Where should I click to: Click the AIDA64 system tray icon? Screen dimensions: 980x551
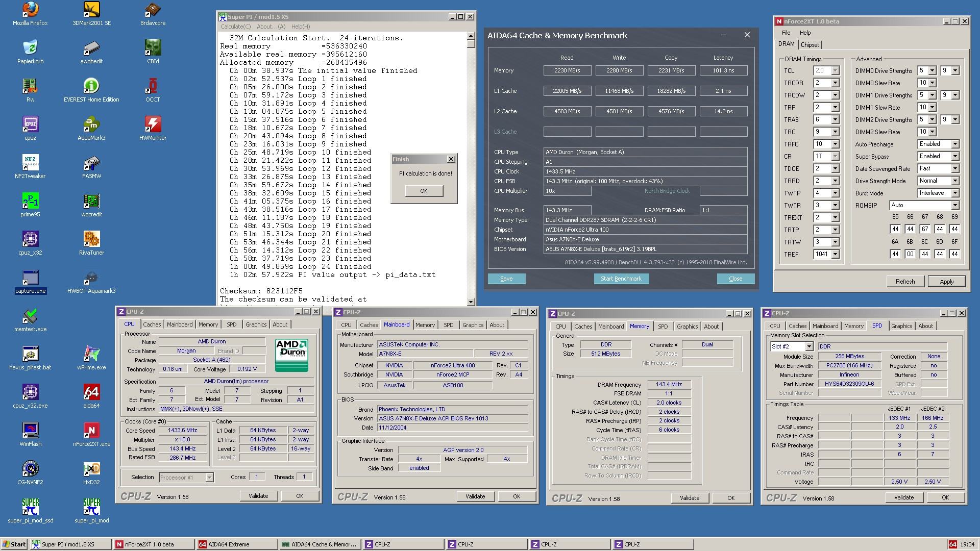coord(952,544)
